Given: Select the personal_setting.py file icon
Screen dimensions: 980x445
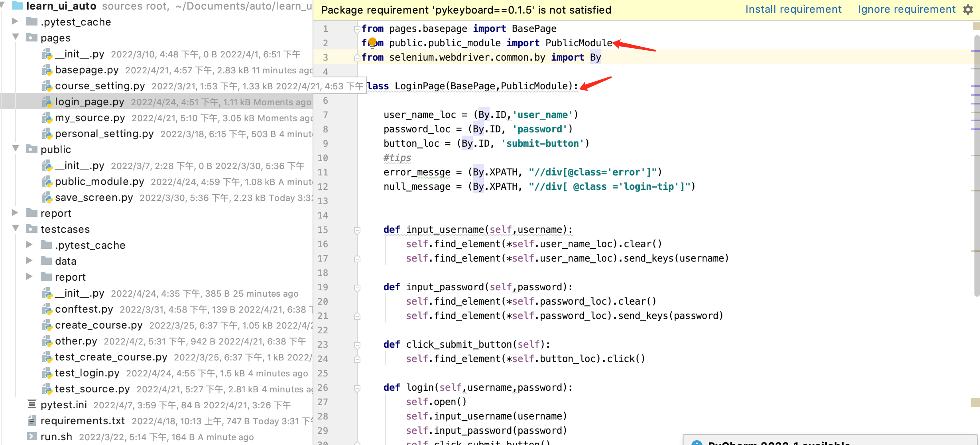Looking at the screenshot, I should pyautogui.click(x=47, y=134).
